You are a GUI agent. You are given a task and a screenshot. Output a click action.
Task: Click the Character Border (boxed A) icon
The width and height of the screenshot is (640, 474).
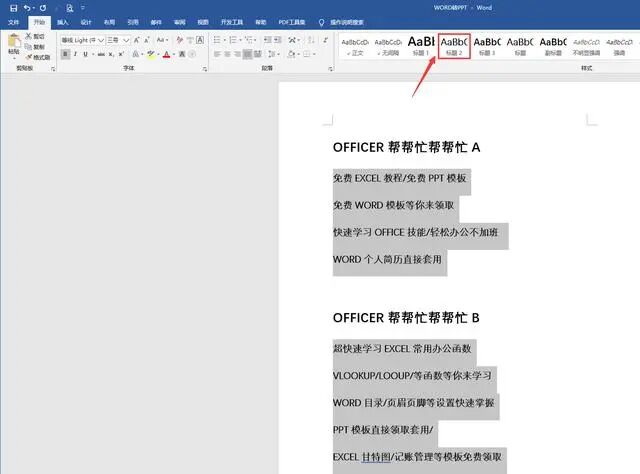(200, 40)
